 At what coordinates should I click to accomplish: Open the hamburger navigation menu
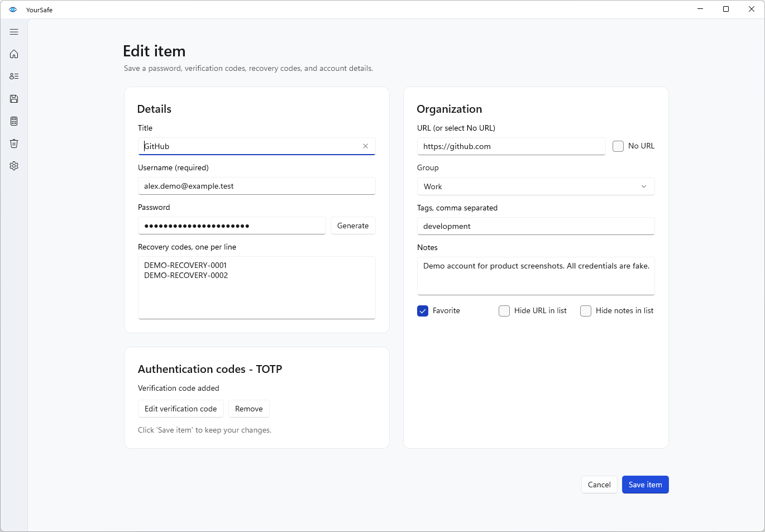14,32
